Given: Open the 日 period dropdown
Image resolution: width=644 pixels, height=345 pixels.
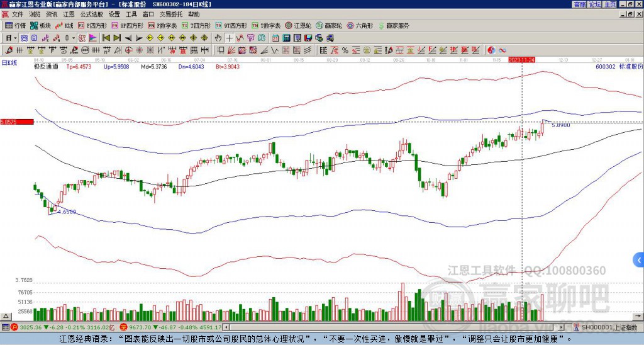Looking at the screenshot, I should 11,38.
